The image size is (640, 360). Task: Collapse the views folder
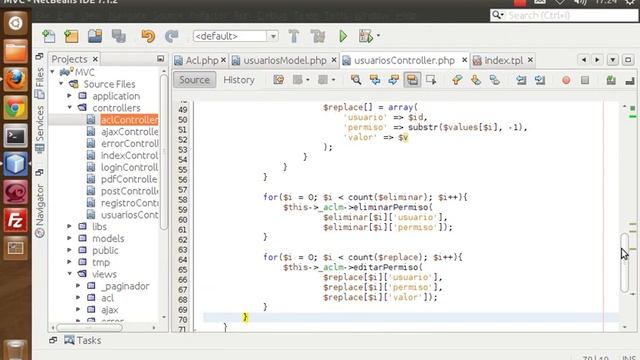[70, 273]
